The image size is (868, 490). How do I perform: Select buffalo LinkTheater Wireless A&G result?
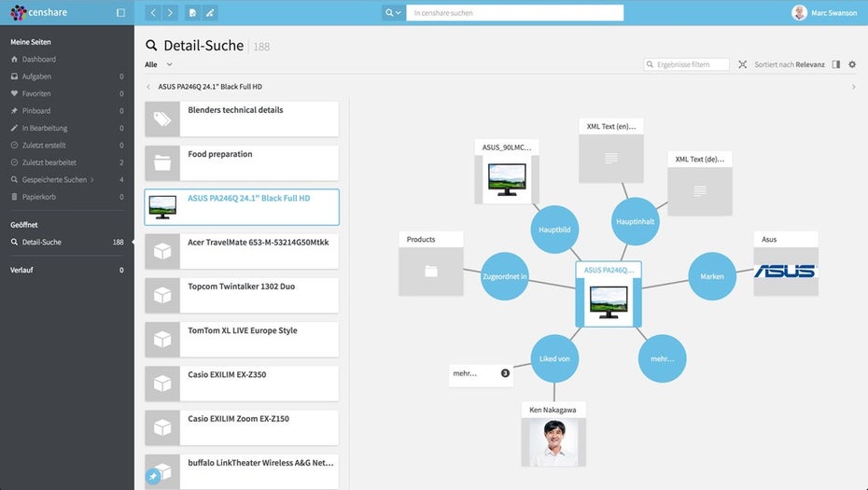point(242,471)
